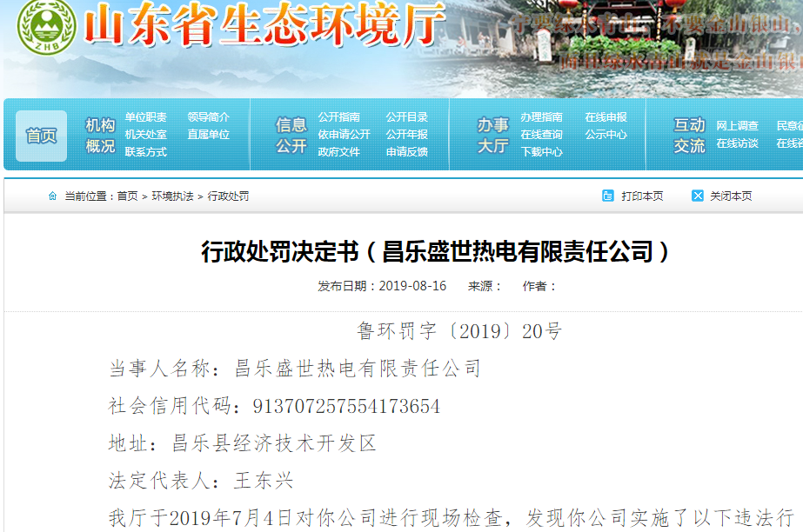Click the ZHB green emblem logo
Screen dimensions: 803x532
47,27
